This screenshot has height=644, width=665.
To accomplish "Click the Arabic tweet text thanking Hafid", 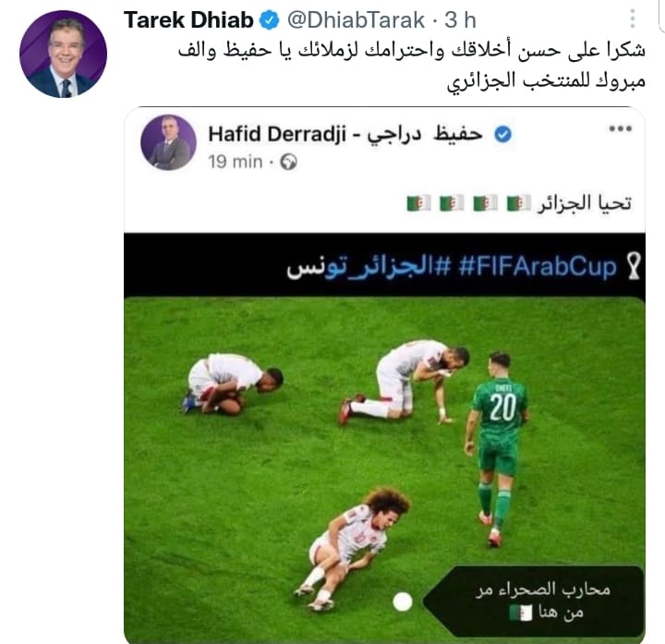I will 411,65.
